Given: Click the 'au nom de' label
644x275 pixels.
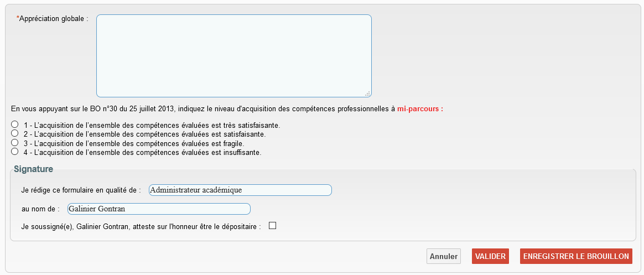Looking at the screenshot, I should coord(40,209).
